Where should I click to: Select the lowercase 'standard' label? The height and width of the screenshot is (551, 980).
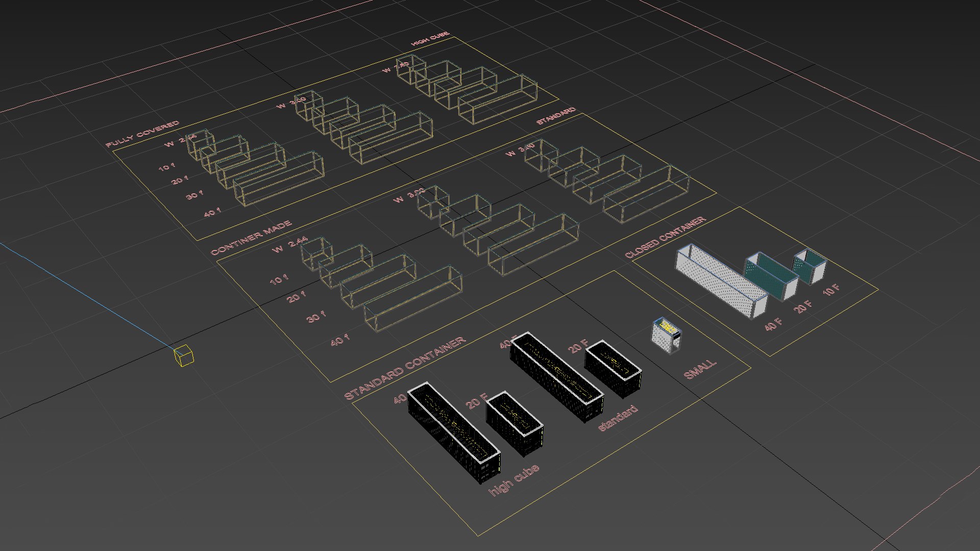point(618,418)
